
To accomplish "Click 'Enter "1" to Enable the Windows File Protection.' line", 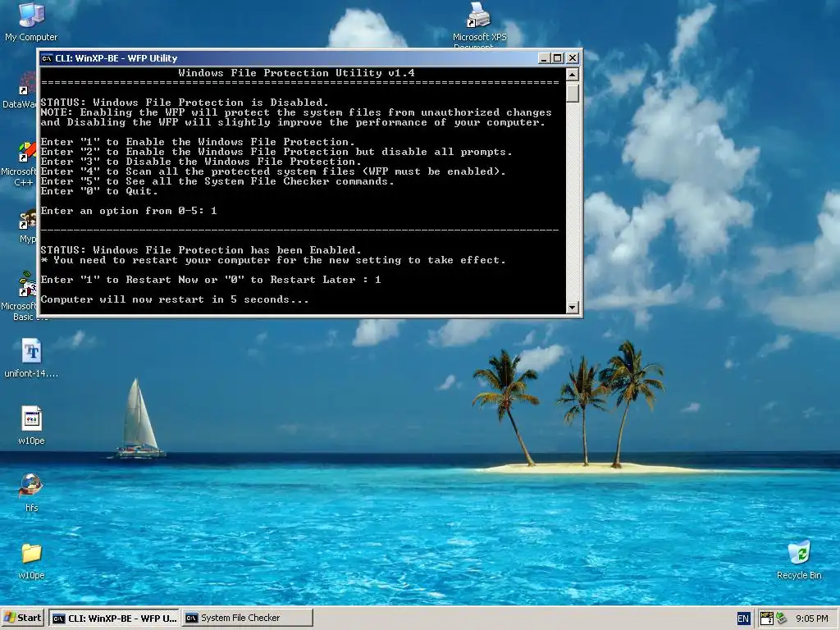I will coord(198,141).
